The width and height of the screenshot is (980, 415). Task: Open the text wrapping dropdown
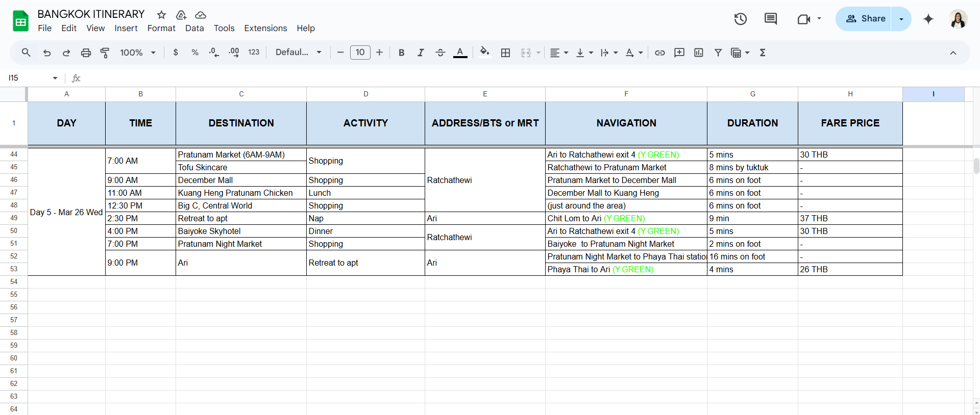[609, 53]
